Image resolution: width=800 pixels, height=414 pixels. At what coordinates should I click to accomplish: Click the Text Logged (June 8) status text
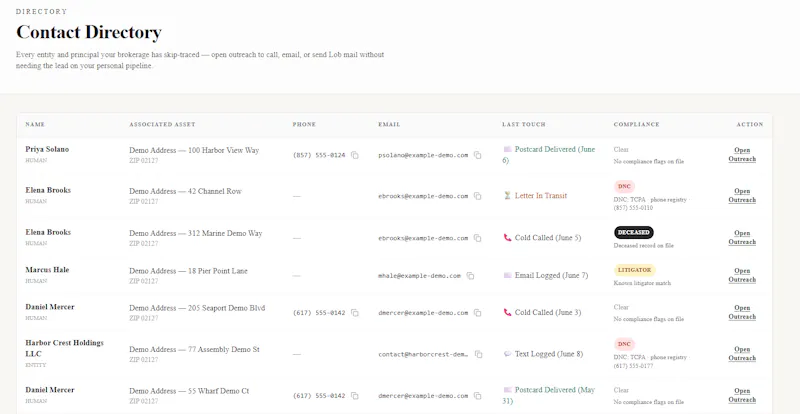(x=549, y=354)
